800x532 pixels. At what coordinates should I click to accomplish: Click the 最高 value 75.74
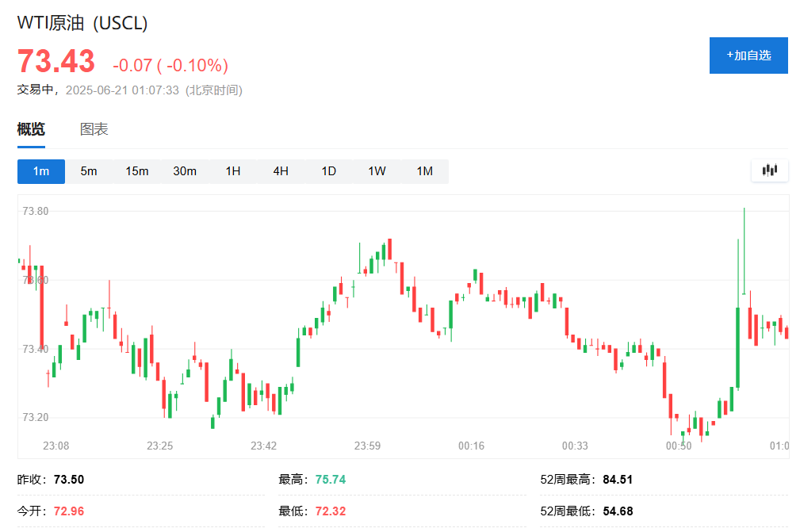(330, 480)
